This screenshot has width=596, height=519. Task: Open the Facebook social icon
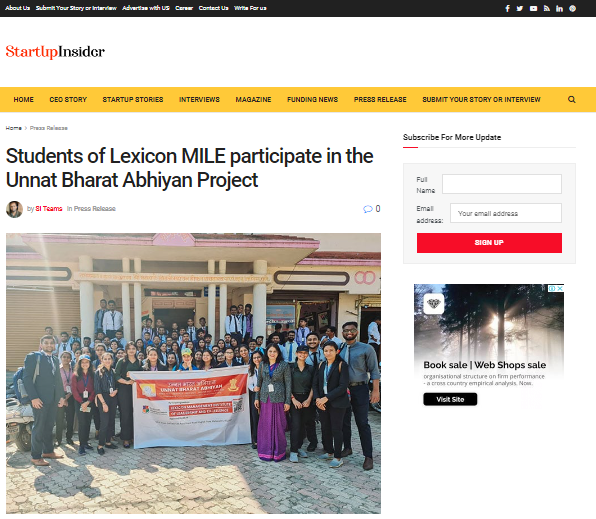coord(507,8)
